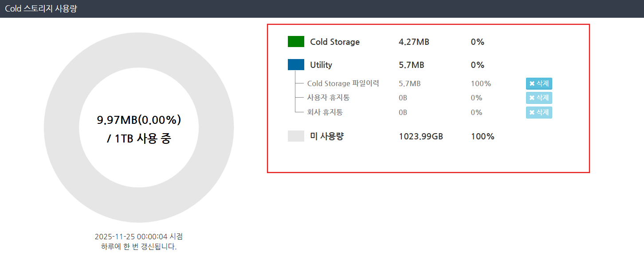The height and width of the screenshot is (269, 644).
Task: Click the gray 미 사용량 legend swatch
Action: coord(296,136)
